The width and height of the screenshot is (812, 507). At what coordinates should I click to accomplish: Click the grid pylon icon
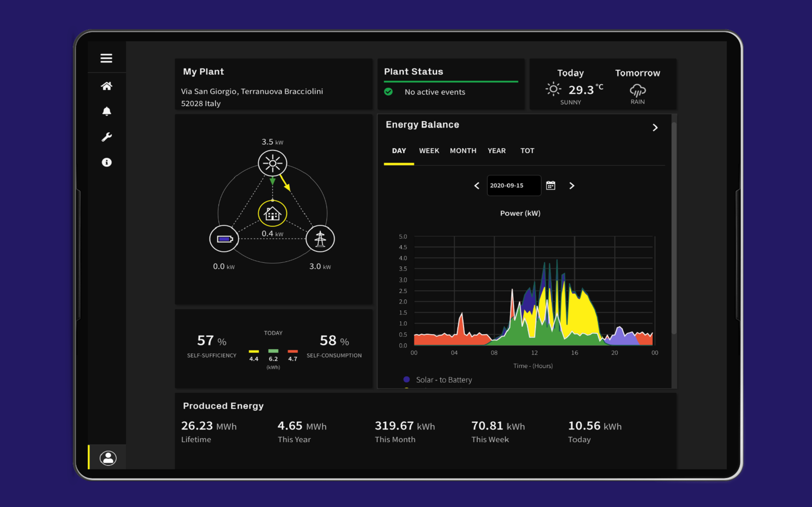320,239
